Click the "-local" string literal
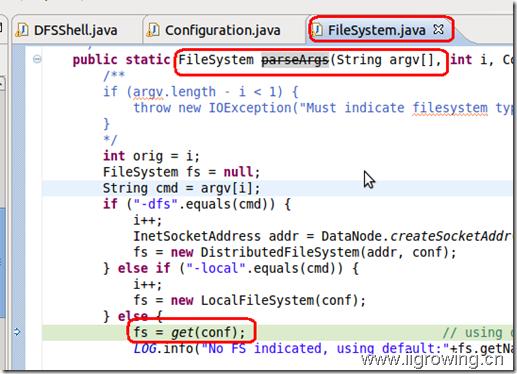The height and width of the screenshot is (374, 517). click(x=216, y=268)
